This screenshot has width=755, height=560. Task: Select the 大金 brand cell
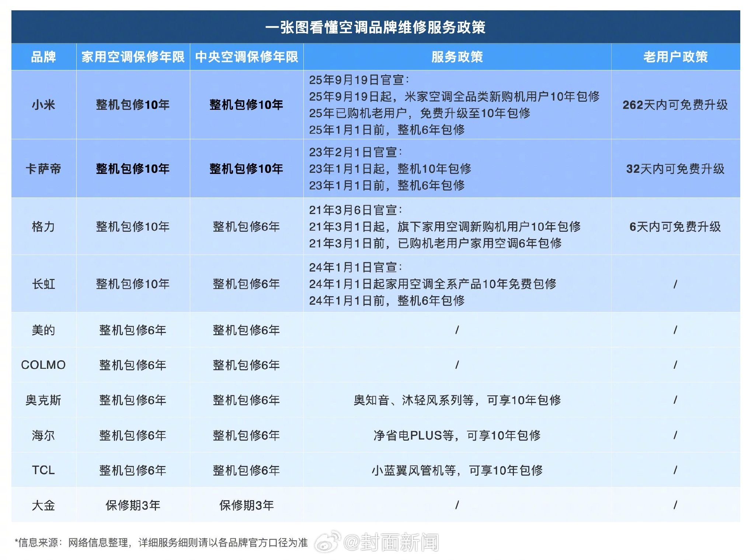(44, 505)
